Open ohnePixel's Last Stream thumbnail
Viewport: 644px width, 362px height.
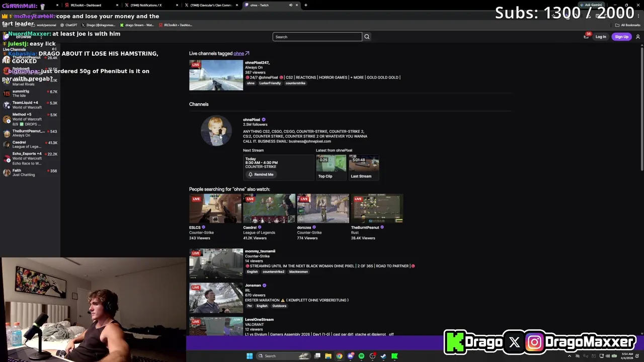364,164
